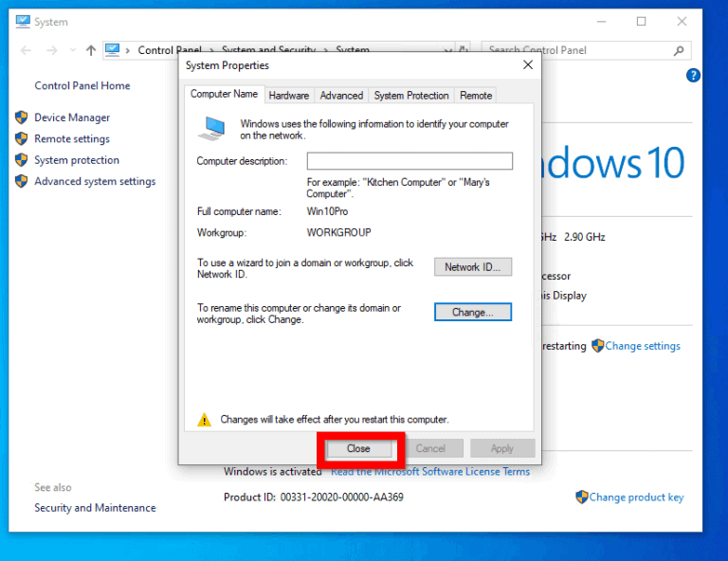Click the Back arrow in System window

[x=26, y=50]
